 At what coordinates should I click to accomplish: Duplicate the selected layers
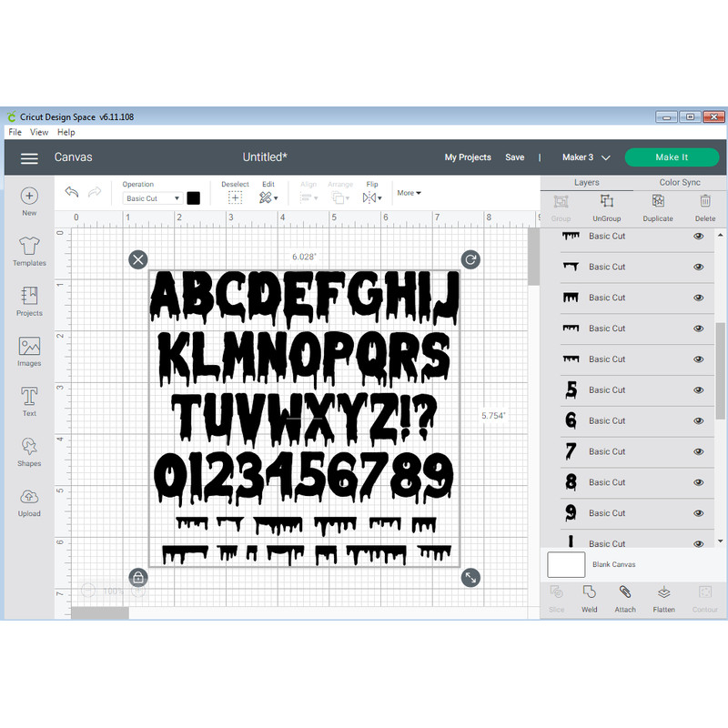click(658, 207)
